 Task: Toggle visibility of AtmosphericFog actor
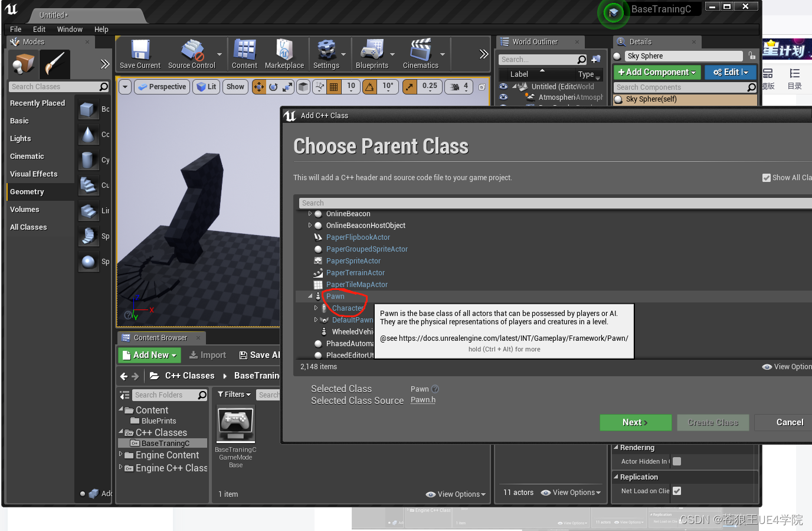pos(503,97)
